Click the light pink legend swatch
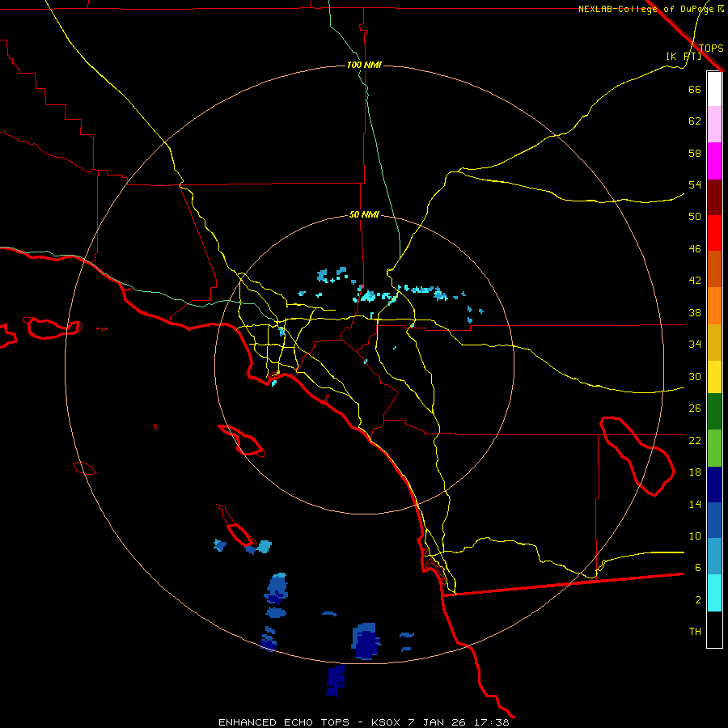 tap(714, 124)
